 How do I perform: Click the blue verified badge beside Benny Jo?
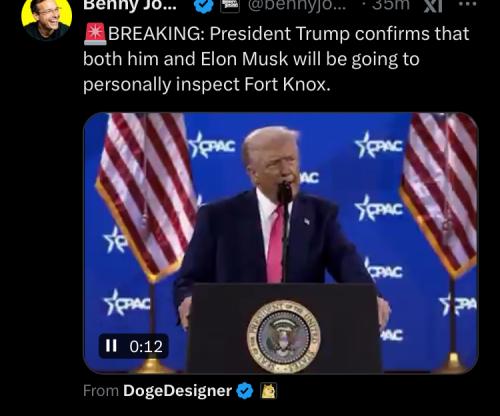coord(204,6)
